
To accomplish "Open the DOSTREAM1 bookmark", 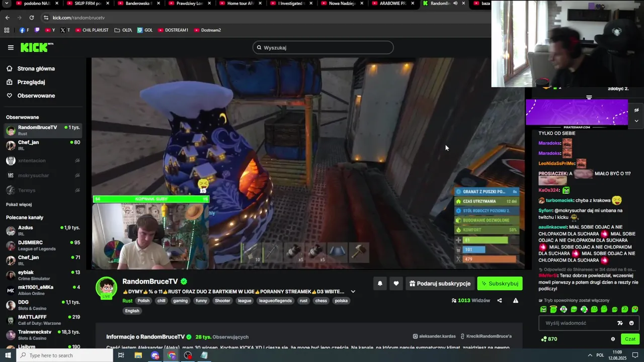I will pyautogui.click(x=173, y=30).
